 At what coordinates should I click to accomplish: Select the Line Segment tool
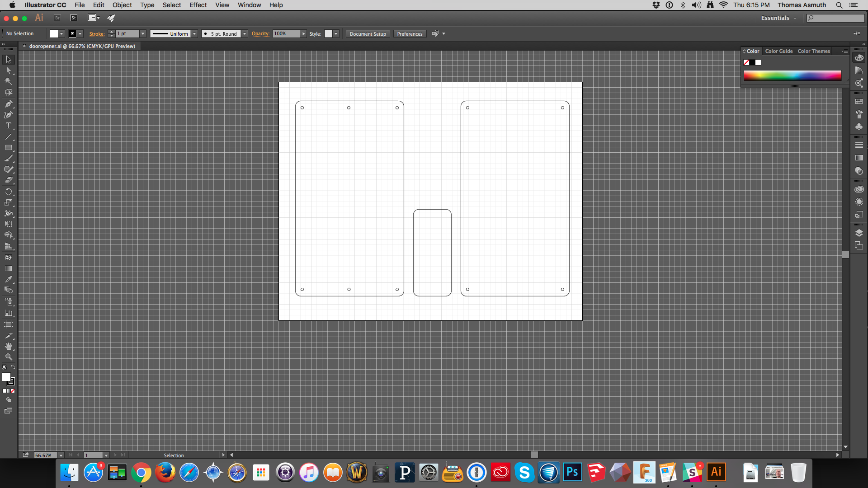pos(9,136)
